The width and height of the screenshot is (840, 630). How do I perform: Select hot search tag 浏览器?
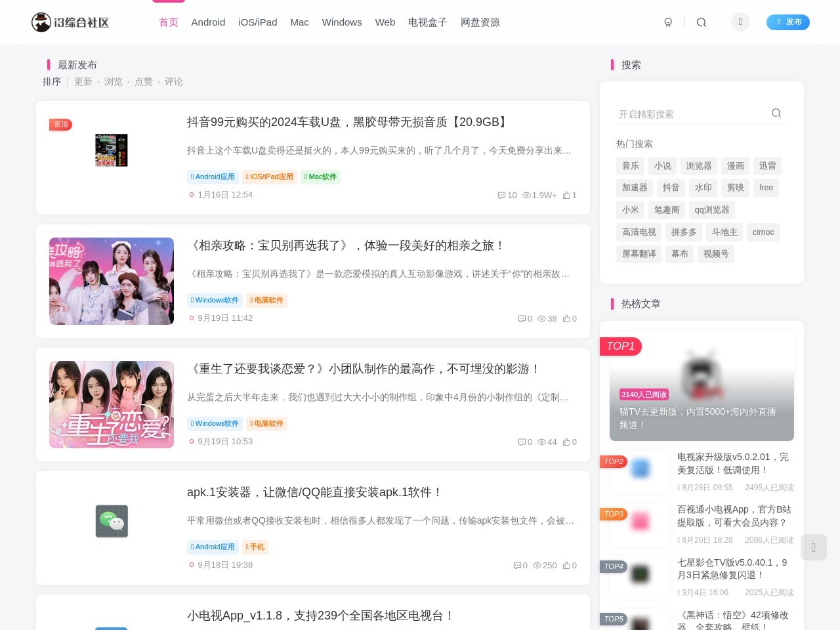pos(699,166)
